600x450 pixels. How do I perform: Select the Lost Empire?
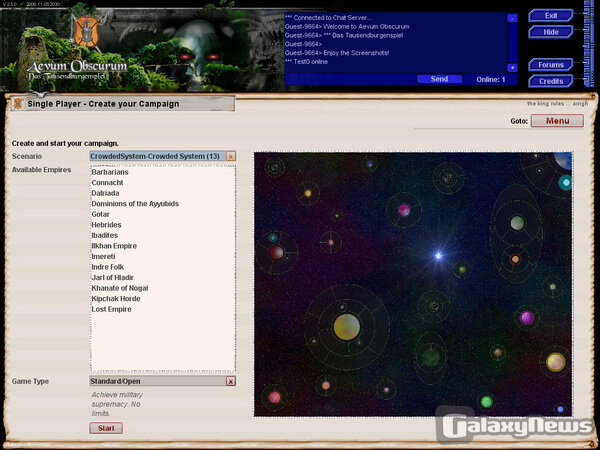click(x=111, y=309)
